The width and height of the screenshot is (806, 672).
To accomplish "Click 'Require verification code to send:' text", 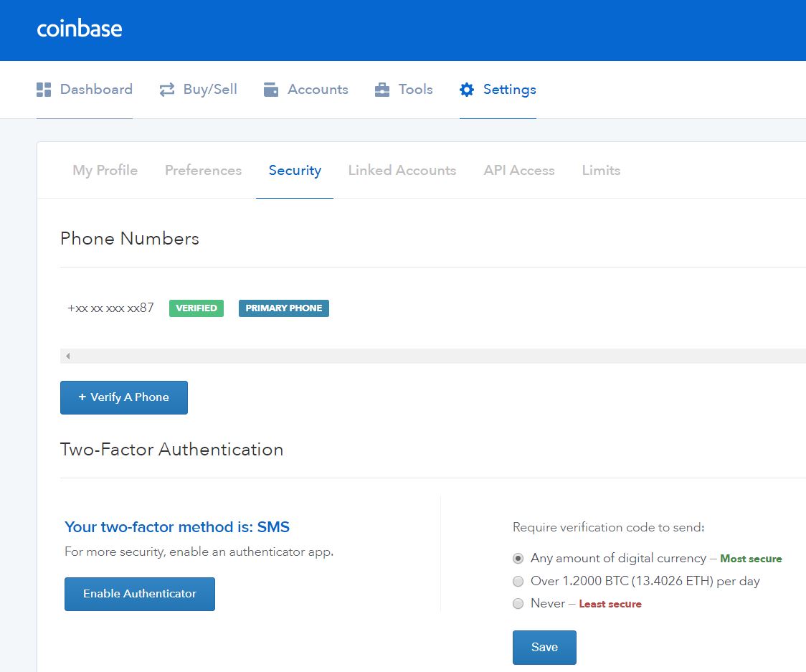I will 609,528.
